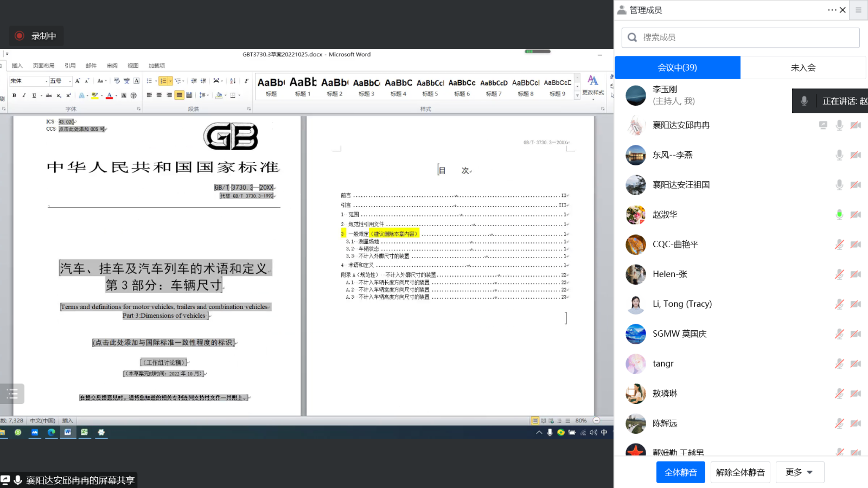868x488 pixels.
Task: Toggle microphone for 东风--李燕
Action: [839, 155]
